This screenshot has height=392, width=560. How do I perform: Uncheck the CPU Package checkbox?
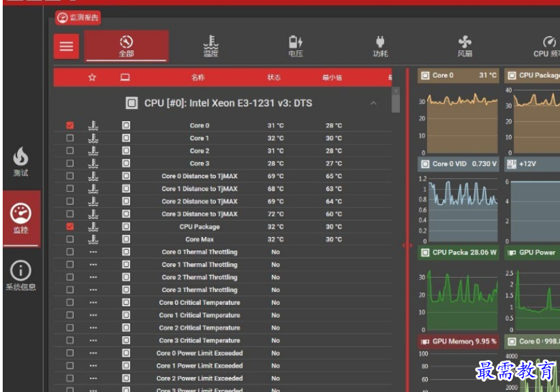point(70,227)
